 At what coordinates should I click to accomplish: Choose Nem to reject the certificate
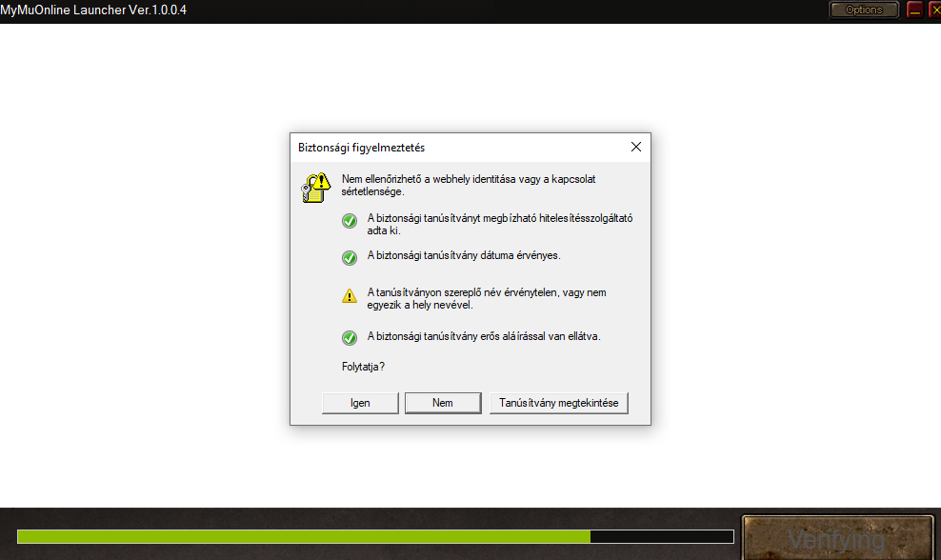point(442,403)
